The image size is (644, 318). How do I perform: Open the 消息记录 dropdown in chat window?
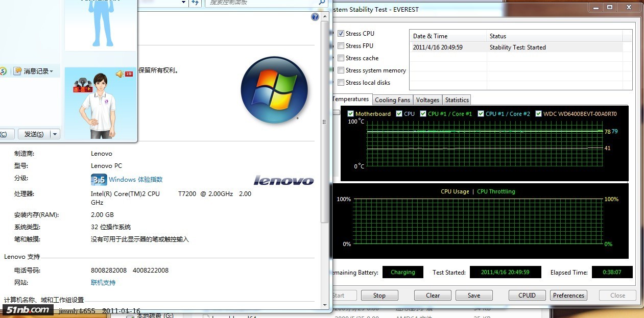pyautogui.click(x=52, y=71)
